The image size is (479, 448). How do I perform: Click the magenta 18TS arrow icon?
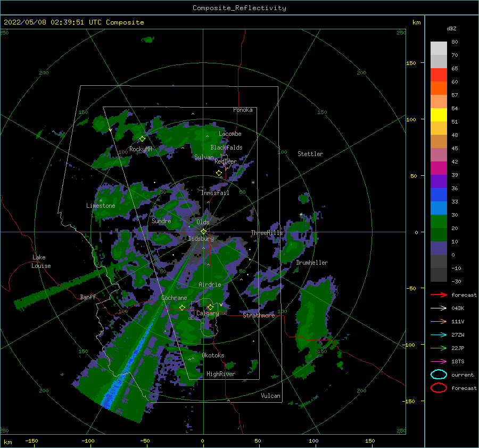[x=439, y=362]
